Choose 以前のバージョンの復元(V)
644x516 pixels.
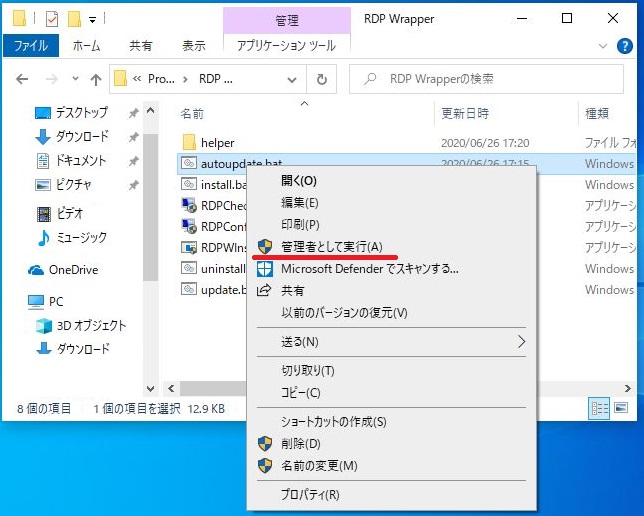point(391,313)
